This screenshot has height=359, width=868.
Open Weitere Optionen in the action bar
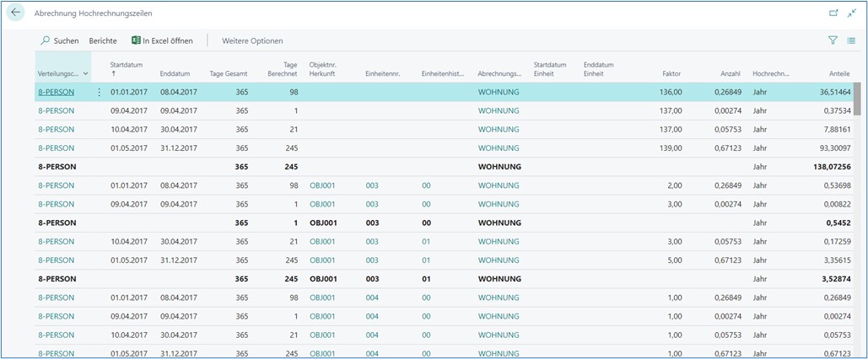[252, 40]
